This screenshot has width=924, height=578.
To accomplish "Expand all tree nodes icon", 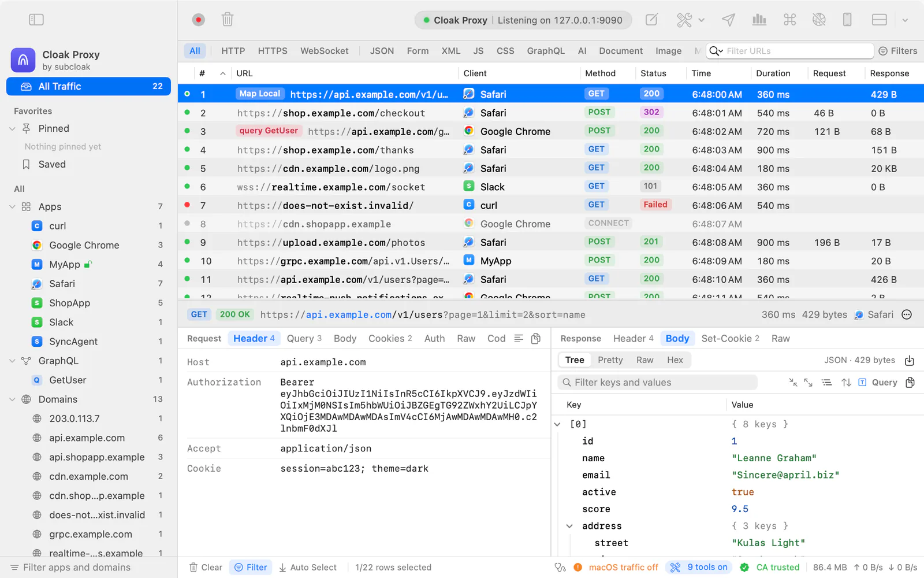I will pos(808,383).
